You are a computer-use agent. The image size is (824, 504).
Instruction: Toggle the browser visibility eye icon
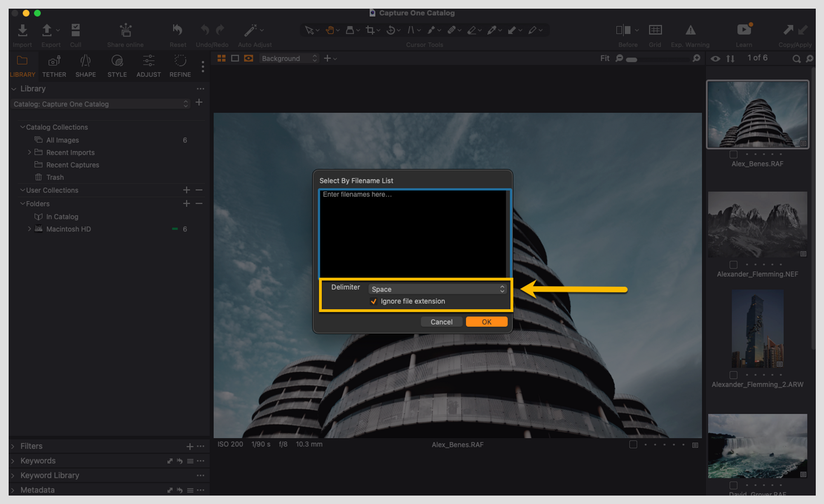[x=716, y=59]
